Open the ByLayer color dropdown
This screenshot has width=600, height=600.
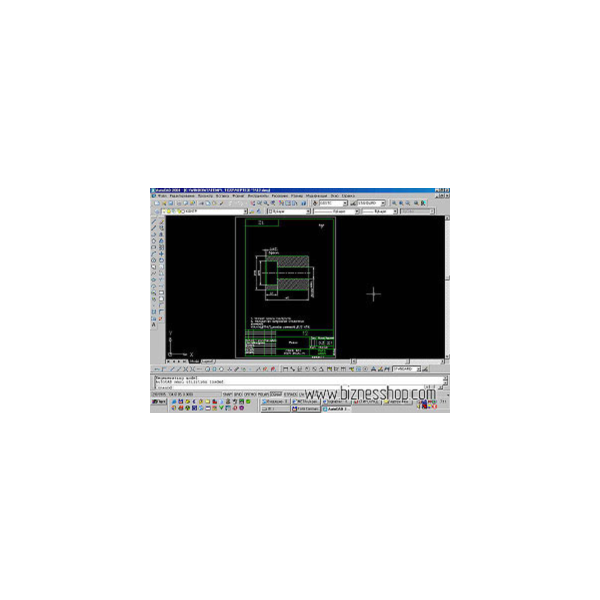[289, 211]
